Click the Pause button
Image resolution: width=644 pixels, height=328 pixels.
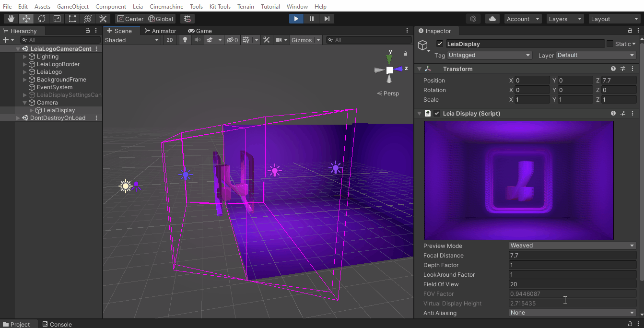click(312, 19)
